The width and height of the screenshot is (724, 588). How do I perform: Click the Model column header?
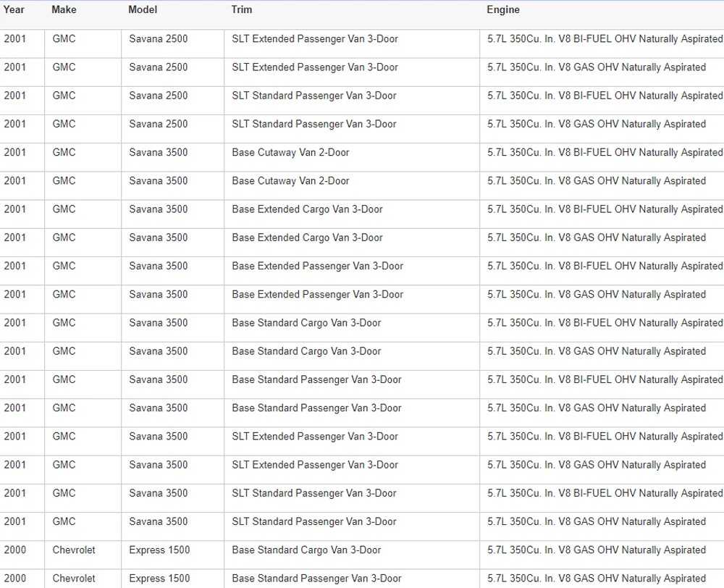pos(143,9)
